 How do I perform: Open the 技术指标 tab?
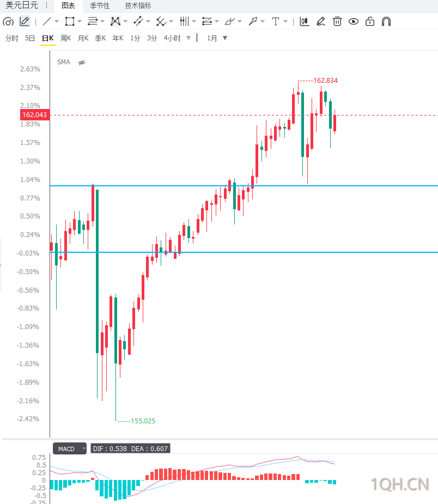(138, 6)
